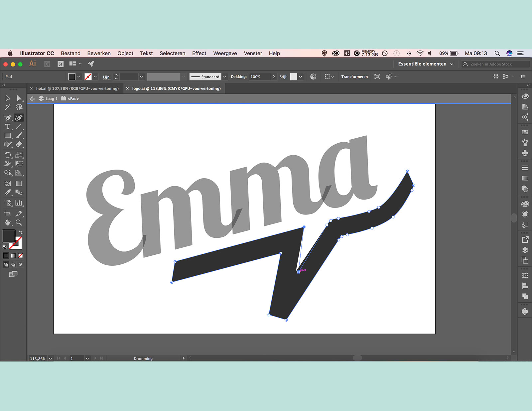
Task: Pick the Eyedropper tool
Action: [8, 193]
